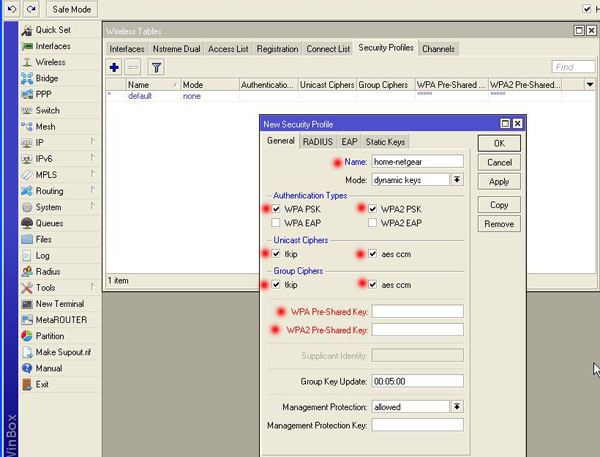Expand the Tools submenu

click(x=93, y=287)
